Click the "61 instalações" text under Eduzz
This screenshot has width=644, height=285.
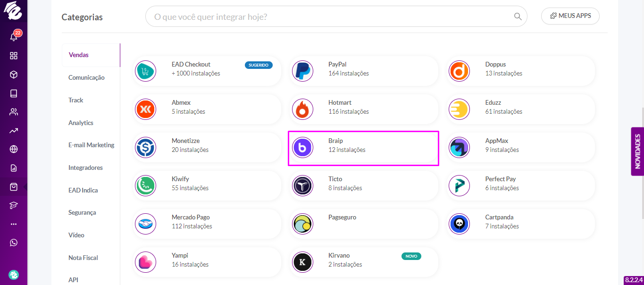504,112
